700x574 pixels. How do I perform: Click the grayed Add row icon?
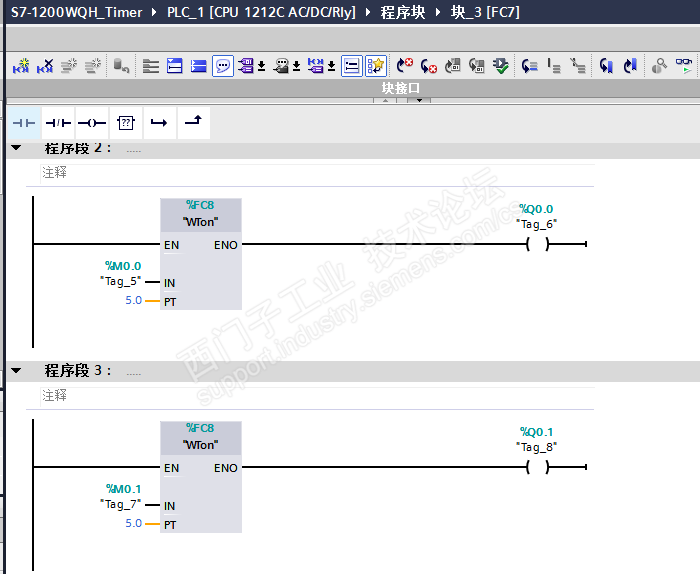point(93,66)
